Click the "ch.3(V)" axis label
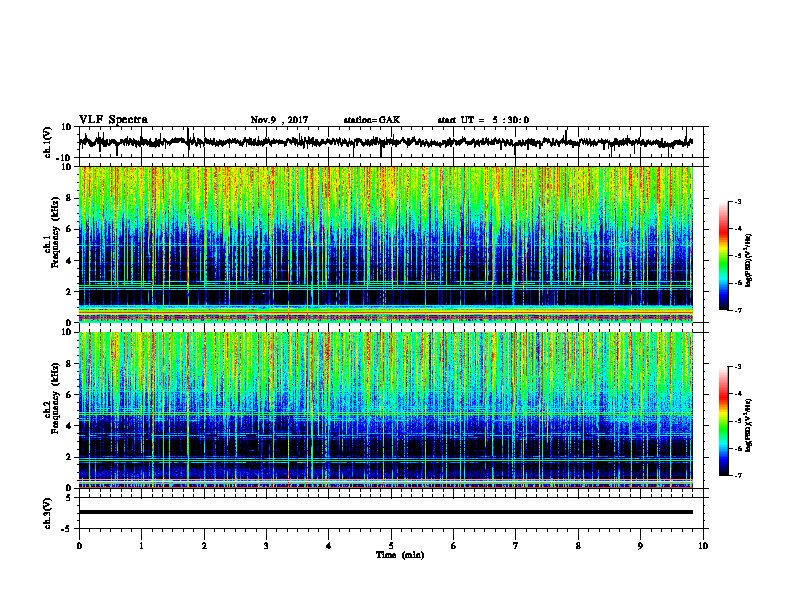 click(x=48, y=513)
